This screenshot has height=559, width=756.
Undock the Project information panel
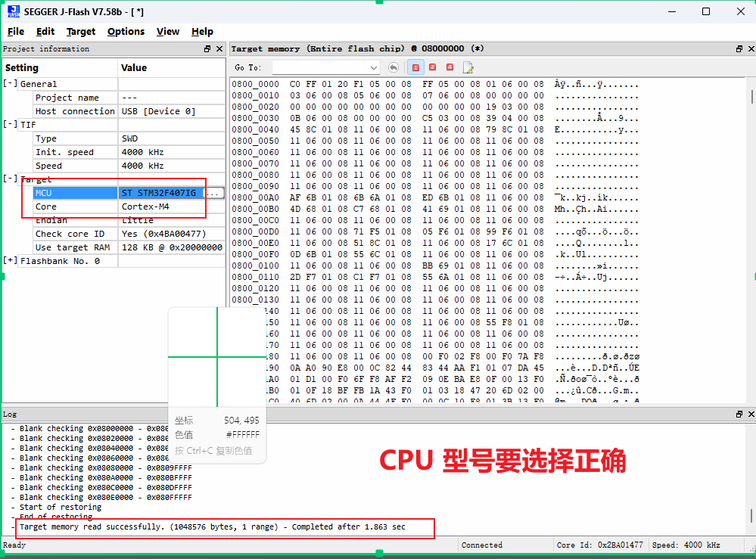(207, 48)
